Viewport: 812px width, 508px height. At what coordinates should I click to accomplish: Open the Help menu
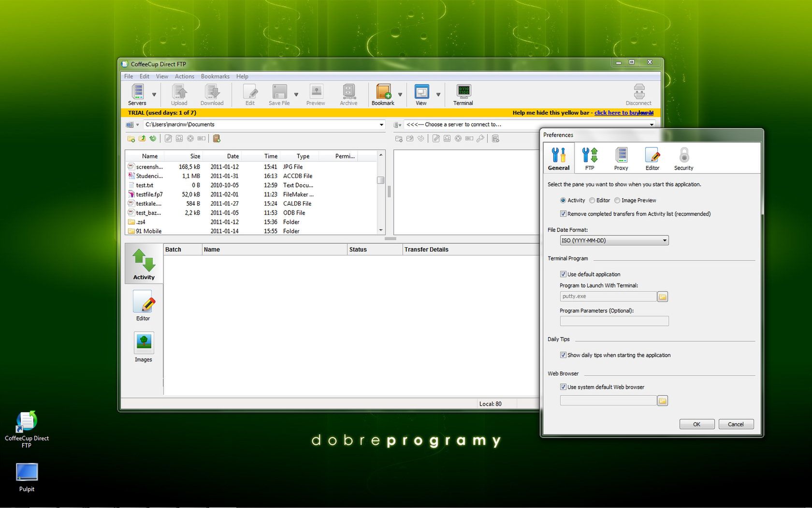tap(242, 76)
